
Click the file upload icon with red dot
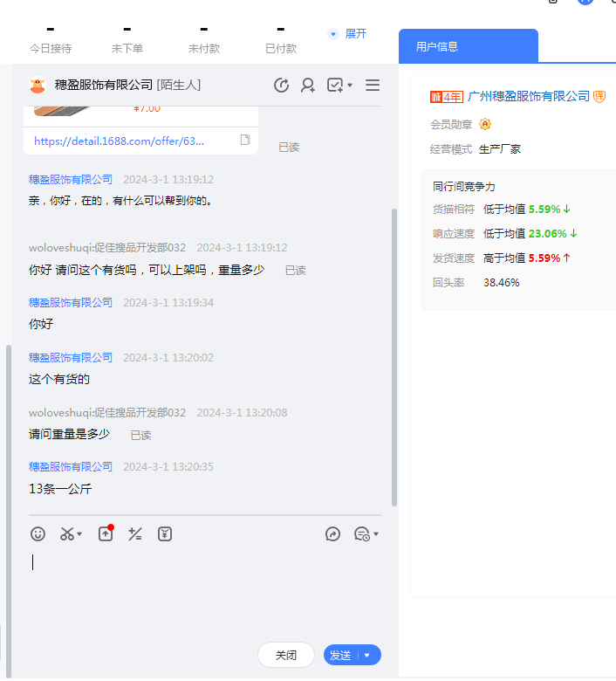(105, 533)
